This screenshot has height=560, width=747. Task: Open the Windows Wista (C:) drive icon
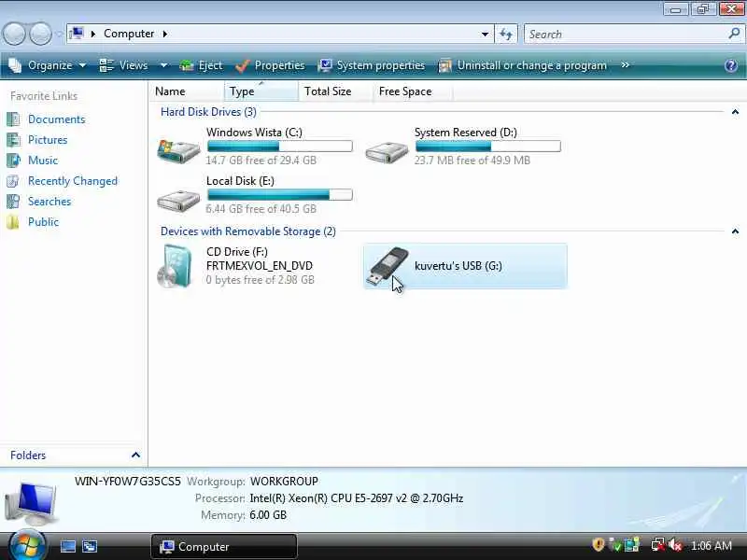[178, 151]
